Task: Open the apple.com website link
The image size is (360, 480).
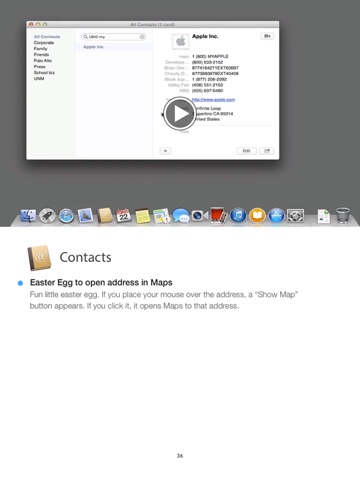Action: (213, 100)
